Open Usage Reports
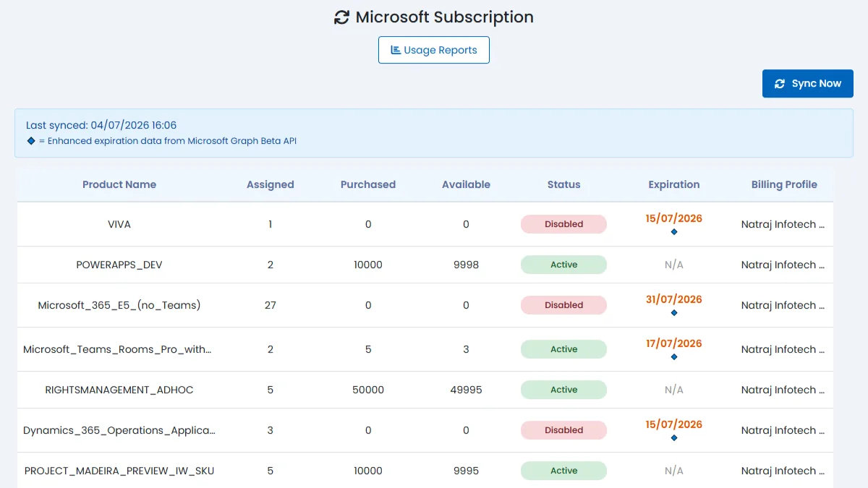 point(434,50)
